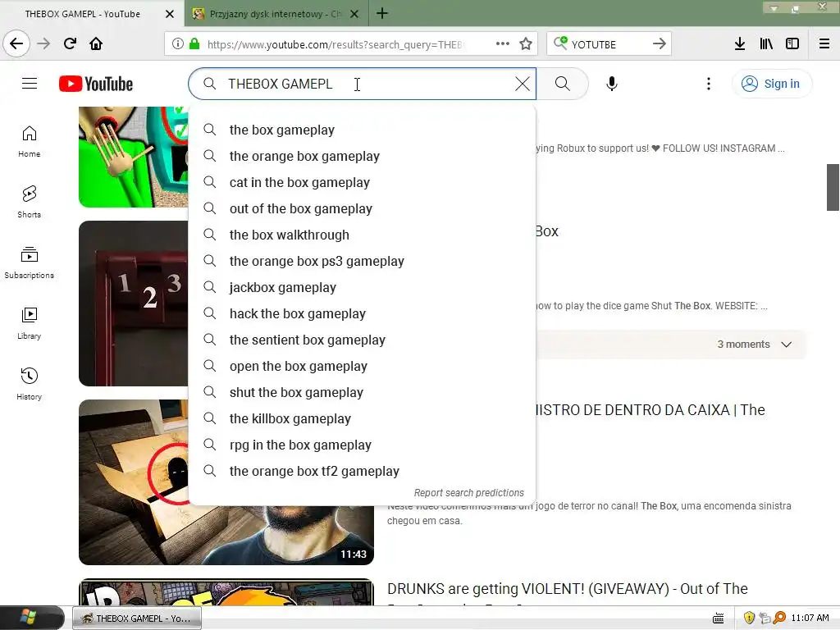Click the Sign in button
Screen dimensions: 840x630
coord(771,84)
